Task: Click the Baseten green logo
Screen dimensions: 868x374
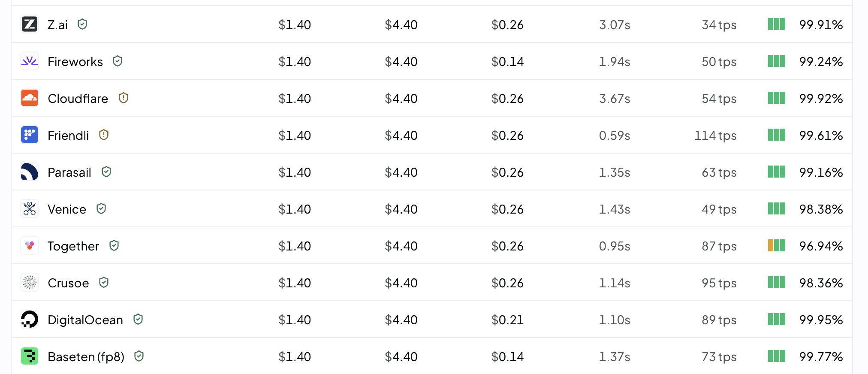Action: coord(30,356)
